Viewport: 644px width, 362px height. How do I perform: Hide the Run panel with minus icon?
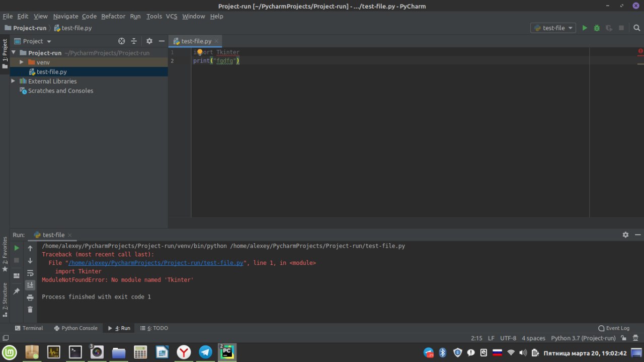tap(638, 235)
